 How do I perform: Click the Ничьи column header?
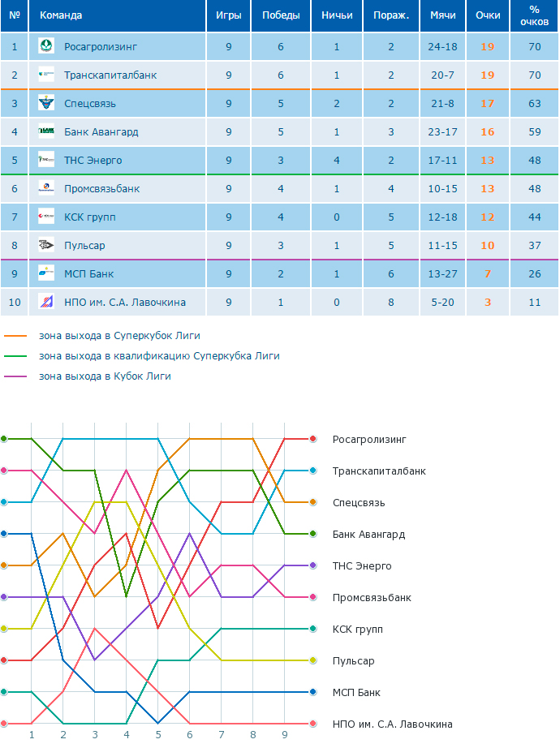(x=337, y=15)
